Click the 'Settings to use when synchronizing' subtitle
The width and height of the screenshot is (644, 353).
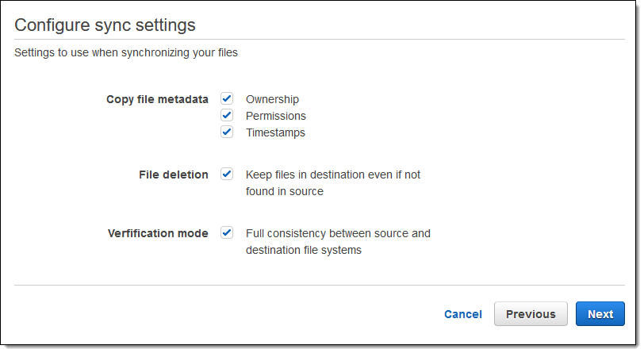point(126,53)
